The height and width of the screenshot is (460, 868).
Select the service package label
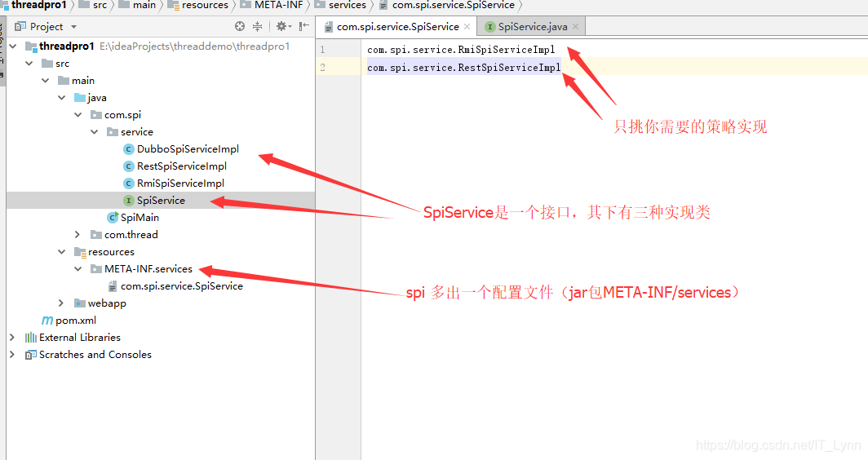(137, 132)
